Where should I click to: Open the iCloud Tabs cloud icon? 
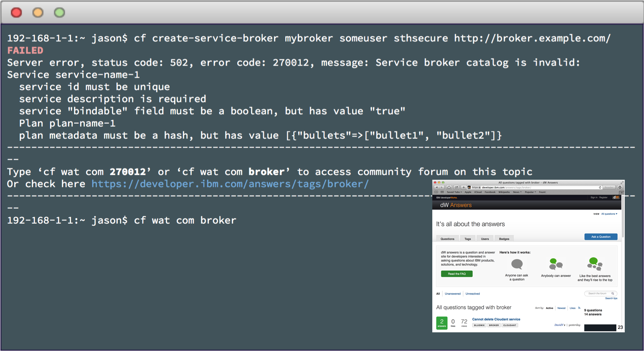tap(449, 187)
